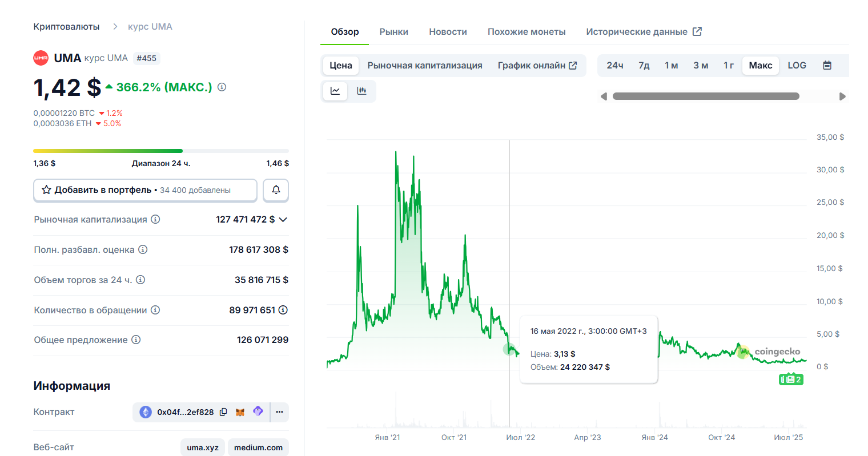Image resolution: width=868 pixels, height=456 pixels.
Task: Add the token to MetaMask via fox icon
Action: click(x=240, y=412)
